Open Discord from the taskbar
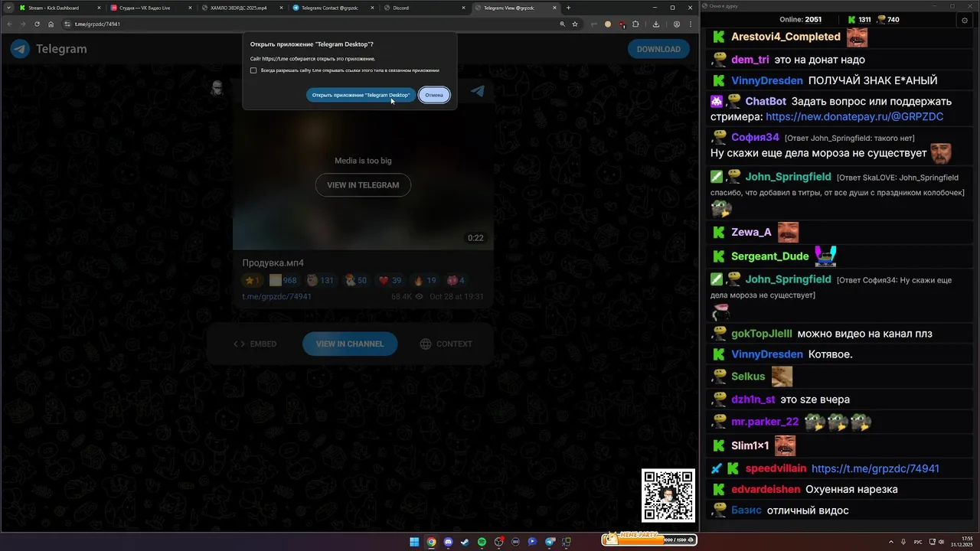Viewport: 980px width, 551px height. (448, 542)
